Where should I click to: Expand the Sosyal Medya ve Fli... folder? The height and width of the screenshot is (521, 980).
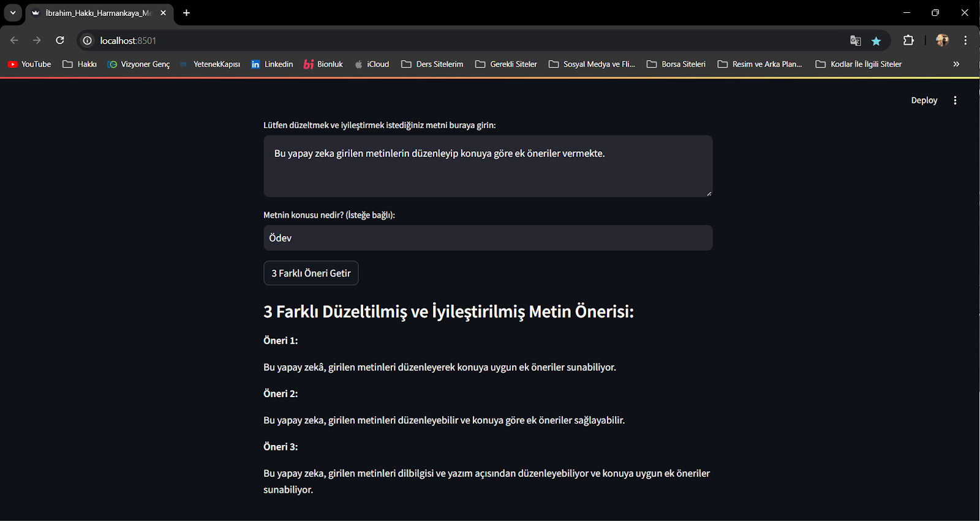[x=592, y=64]
